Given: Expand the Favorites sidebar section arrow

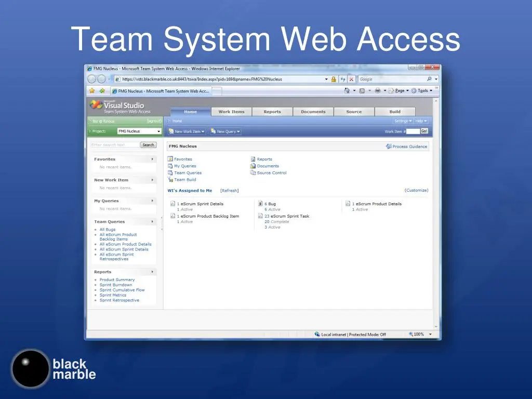Looking at the screenshot, I should (x=152, y=159).
